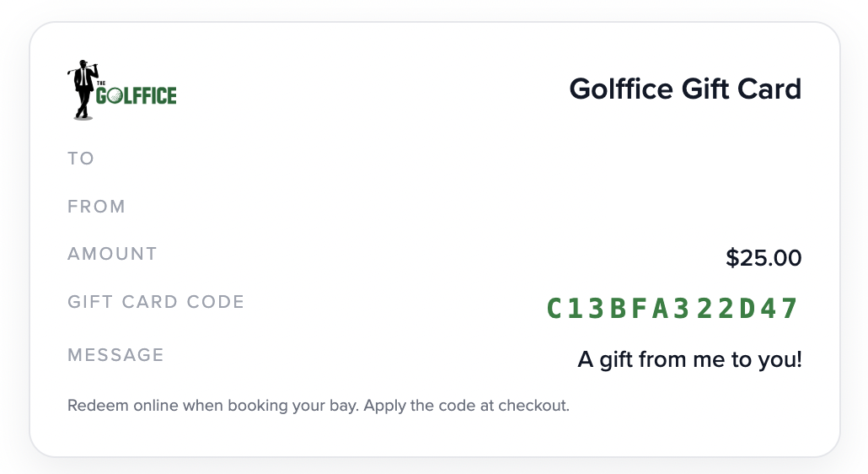Click the golfer silhouette in the logo
This screenshot has width=868, height=474.
click(x=83, y=84)
